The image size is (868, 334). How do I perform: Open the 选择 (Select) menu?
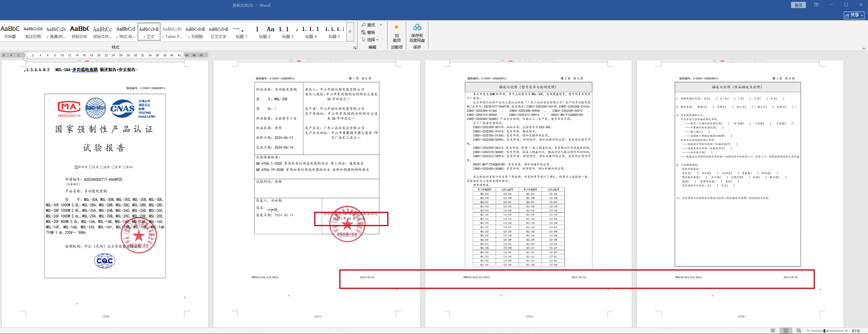pos(370,40)
